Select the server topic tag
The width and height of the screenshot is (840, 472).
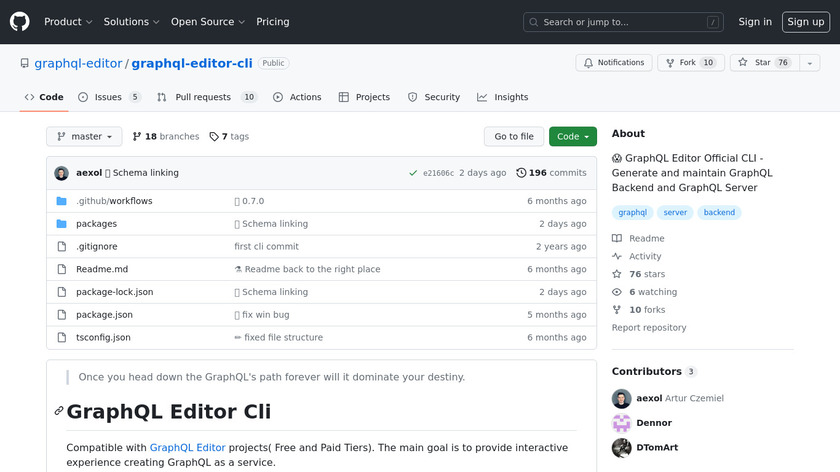pyautogui.click(x=675, y=213)
